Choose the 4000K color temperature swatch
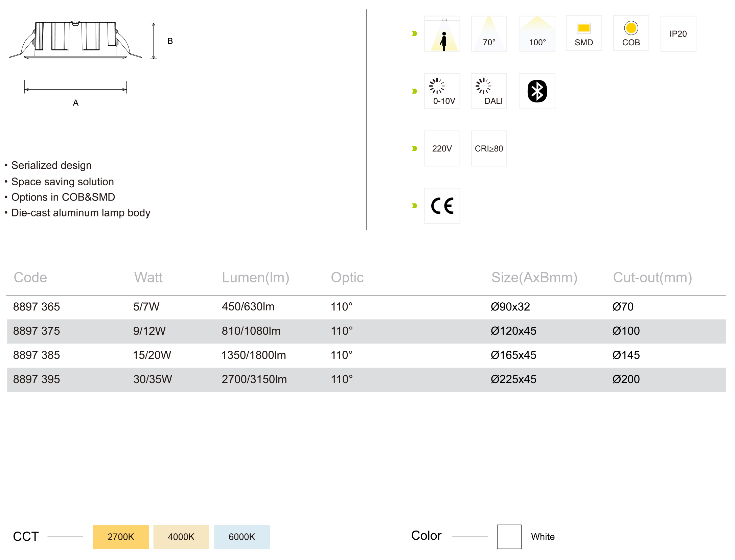Viewport: 735px width, 560px height. pos(181,537)
